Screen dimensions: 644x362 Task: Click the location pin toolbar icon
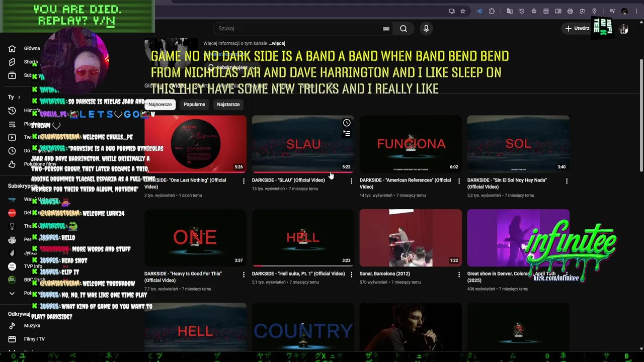point(594,11)
